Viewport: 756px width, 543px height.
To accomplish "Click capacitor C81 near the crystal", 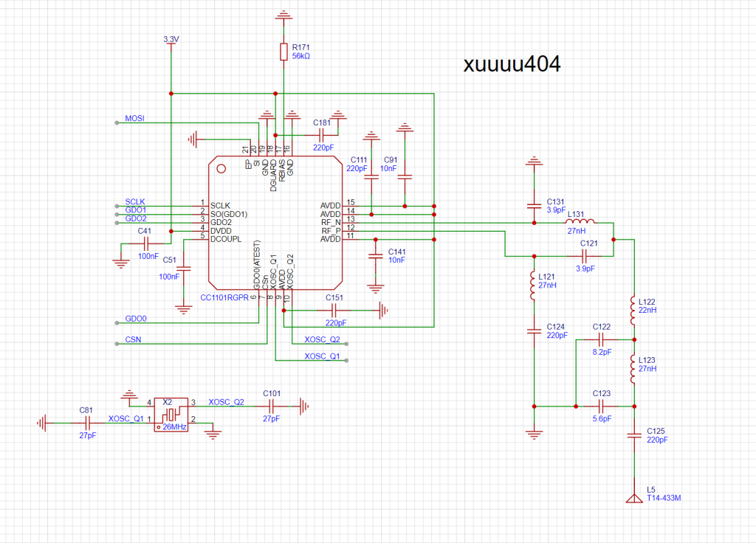I will (x=87, y=423).
